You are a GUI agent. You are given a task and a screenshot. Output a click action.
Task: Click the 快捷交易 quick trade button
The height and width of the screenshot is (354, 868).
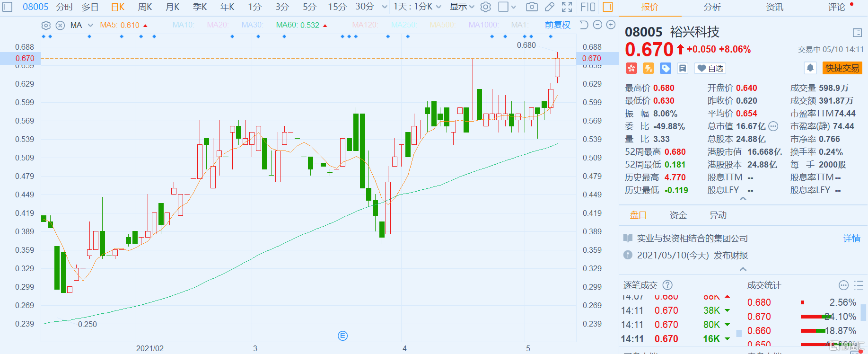[842, 68]
